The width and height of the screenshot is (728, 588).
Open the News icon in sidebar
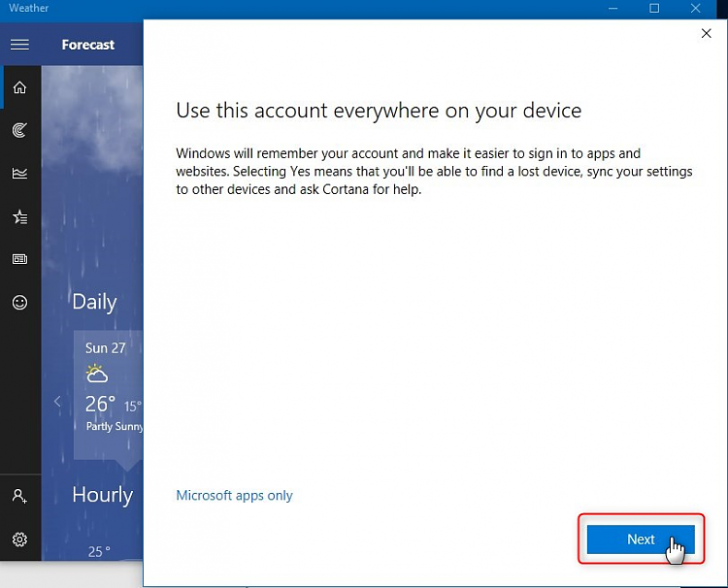tap(19, 259)
